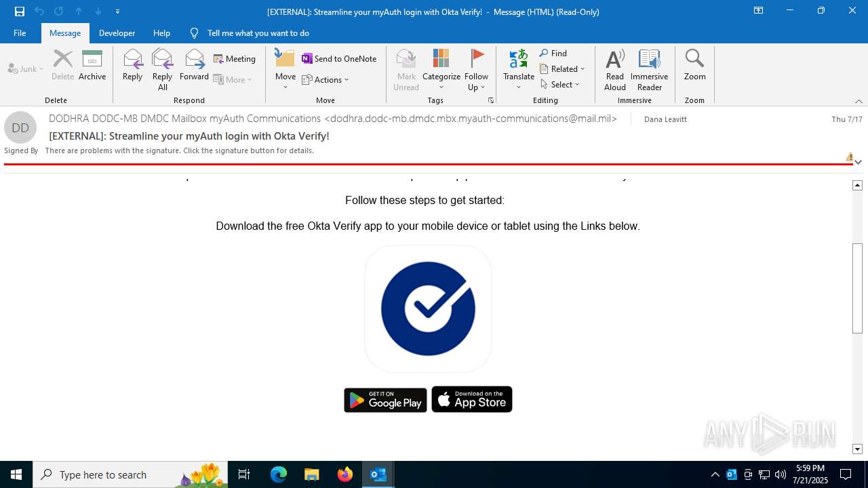Click the volume speaker tray icon
Image resolution: width=868 pixels, height=488 pixels.
coord(780,474)
